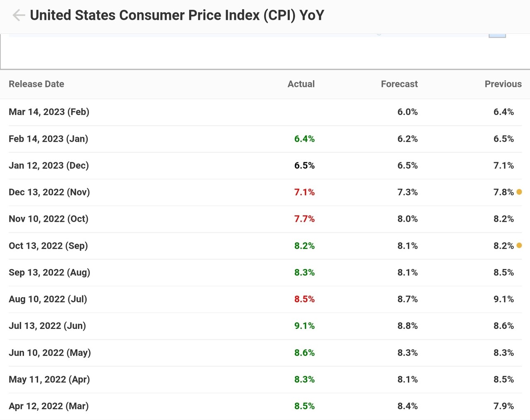Viewport: 530px width, 420px height.
Task: Click the small blue control above the table
Action: pyautogui.click(x=497, y=34)
